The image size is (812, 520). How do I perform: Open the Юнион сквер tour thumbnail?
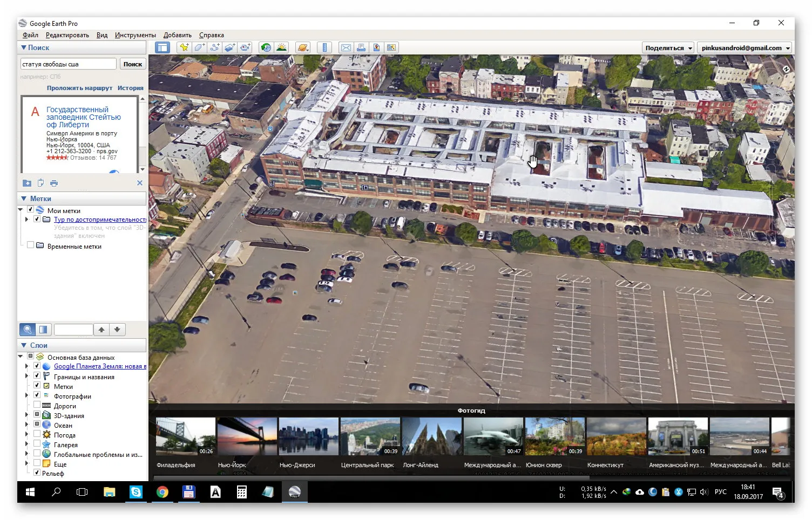click(x=555, y=436)
